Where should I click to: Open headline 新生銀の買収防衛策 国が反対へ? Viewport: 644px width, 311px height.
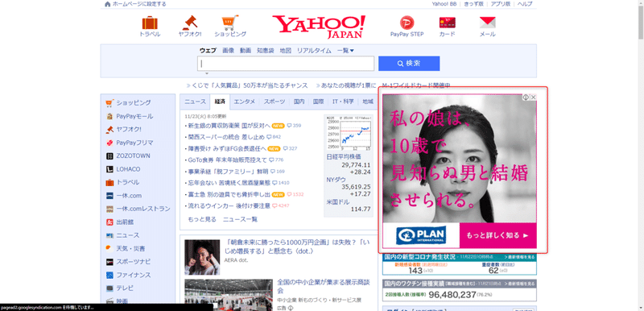coord(229,126)
